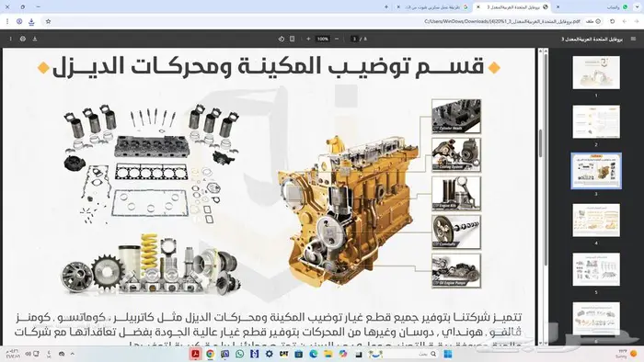Go back in browser history
Viewport: 644px width, 362px height.
click(x=637, y=21)
